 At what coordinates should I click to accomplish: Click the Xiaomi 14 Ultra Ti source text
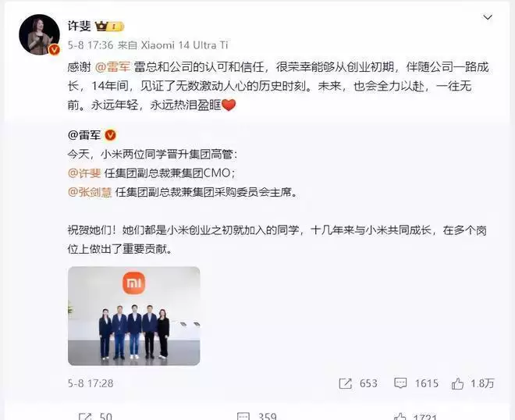(184, 45)
